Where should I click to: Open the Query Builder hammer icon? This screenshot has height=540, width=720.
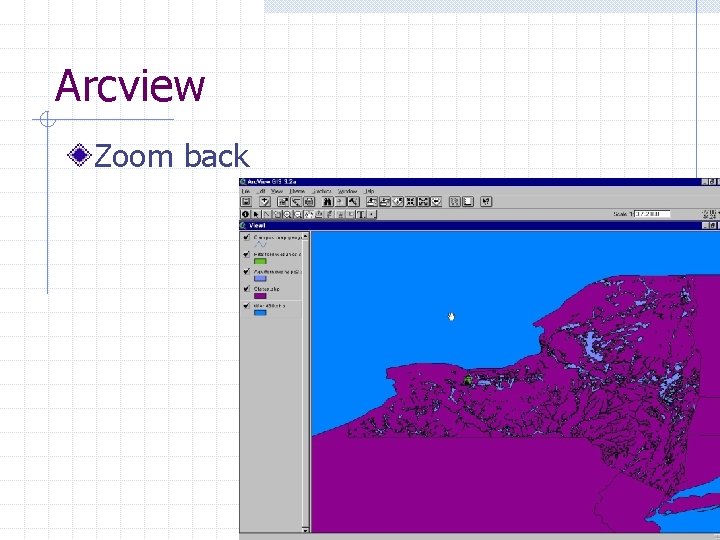click(354, 202)
